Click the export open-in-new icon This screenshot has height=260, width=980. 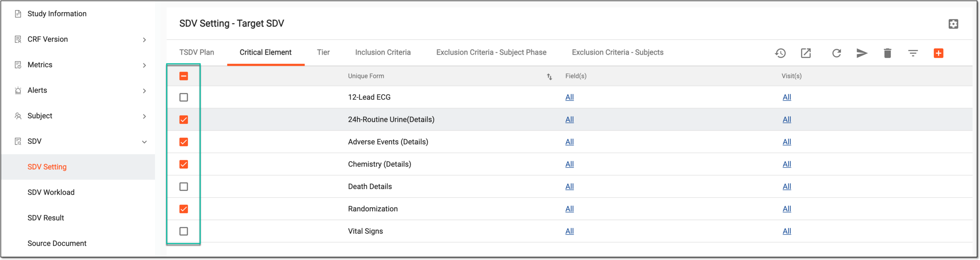[806, 53]
